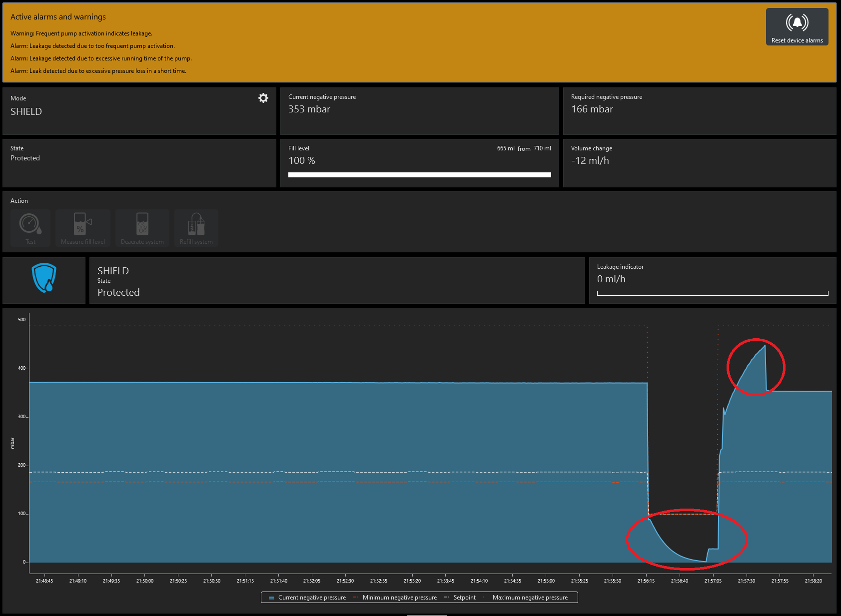The width and height of the screenshot is (841, 616).
Task: Click the SHIELD state Protected panel
Action: point(337,281)
